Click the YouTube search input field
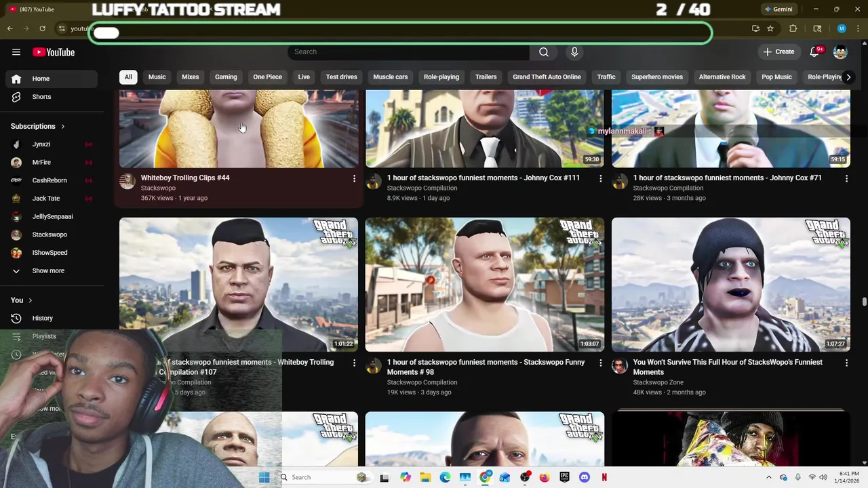 tap(409, 52)
